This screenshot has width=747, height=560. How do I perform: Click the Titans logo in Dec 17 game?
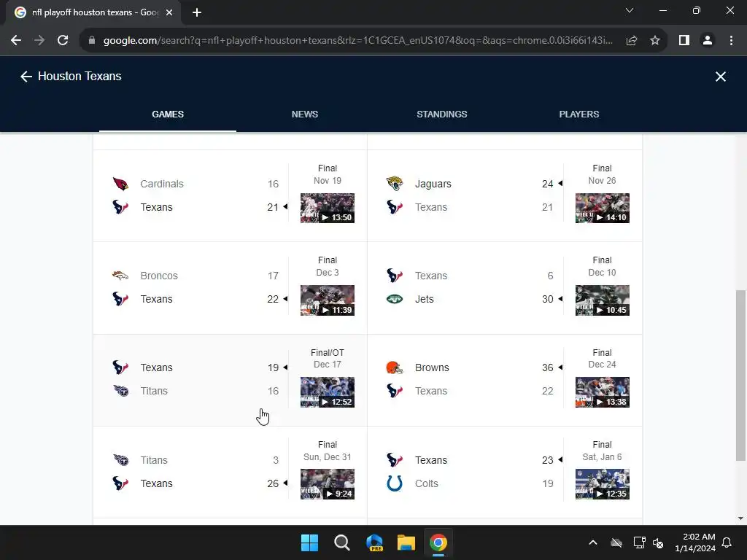click(x=121, y=391)
